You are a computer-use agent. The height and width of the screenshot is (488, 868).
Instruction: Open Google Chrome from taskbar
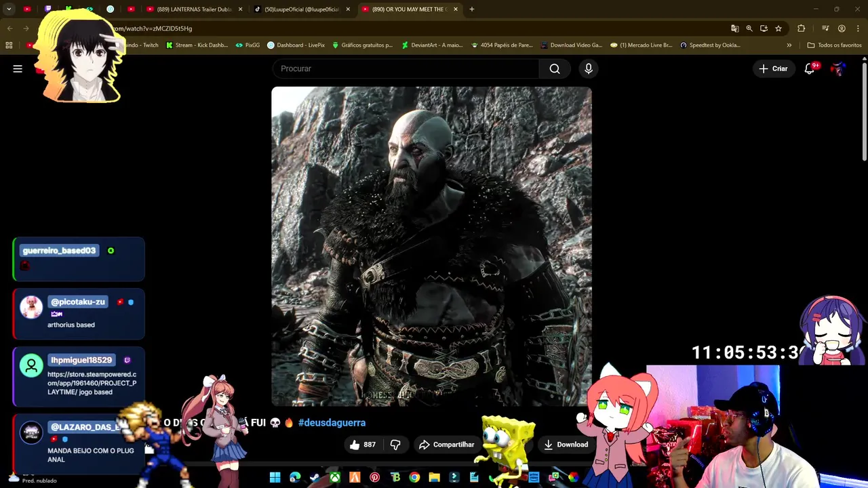pyautogui.click(x=414, y=478)
